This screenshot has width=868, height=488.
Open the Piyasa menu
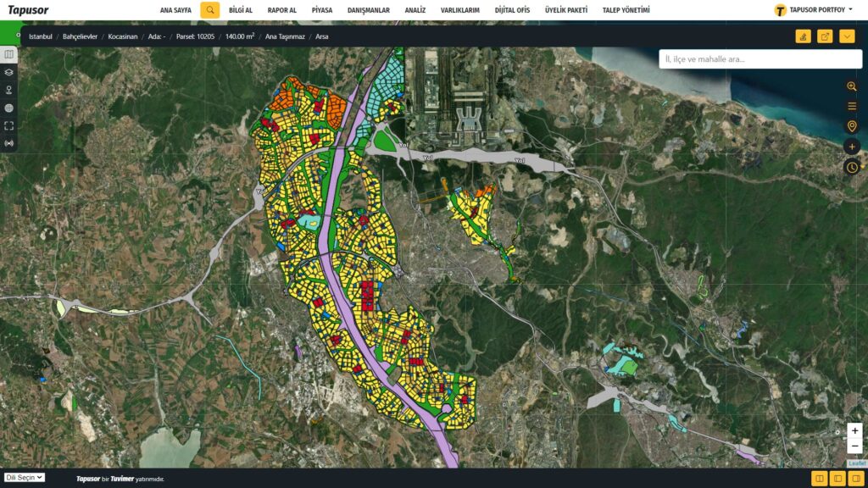click(x=322, y=10)
